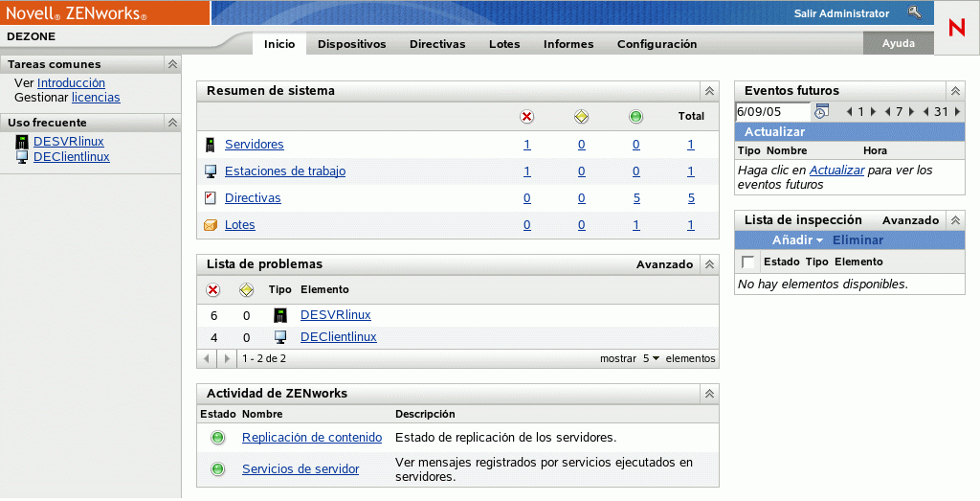980x501 pixels.
Task: Open the Lotes tab
Action: point(504,44)
